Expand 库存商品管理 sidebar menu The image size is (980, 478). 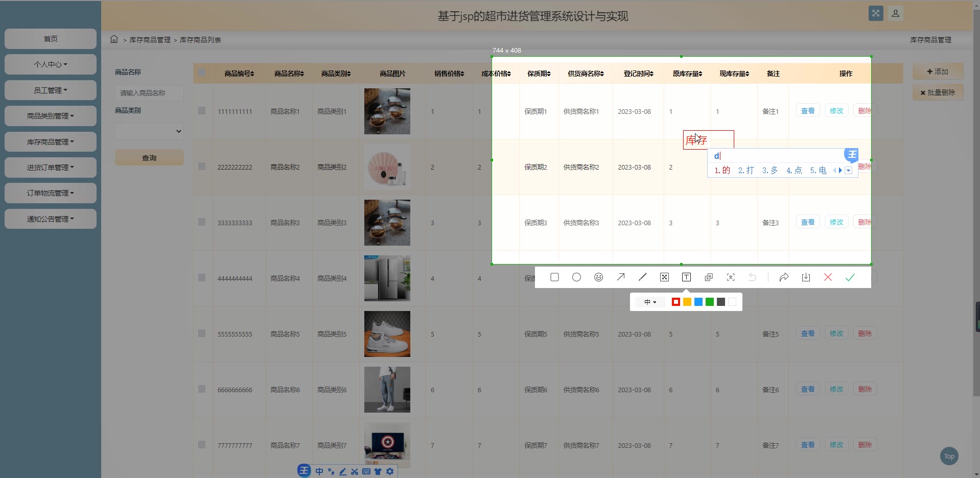(x=50, y=142)
